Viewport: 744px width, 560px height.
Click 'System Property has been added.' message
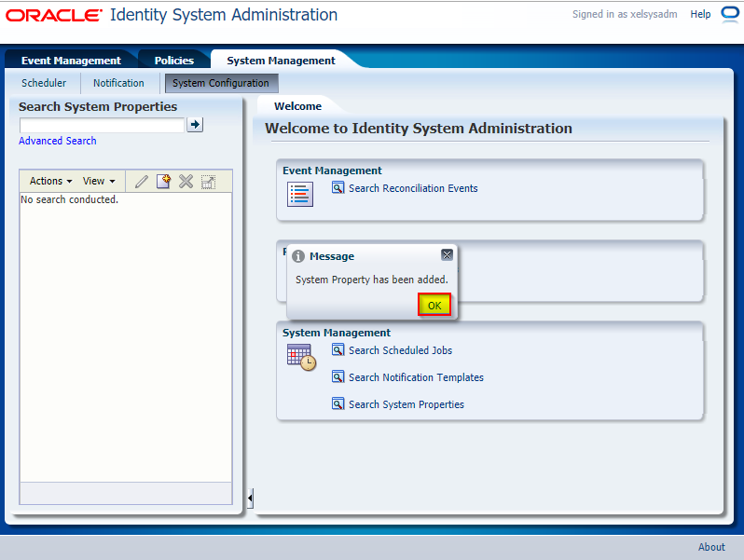point(371,280)
